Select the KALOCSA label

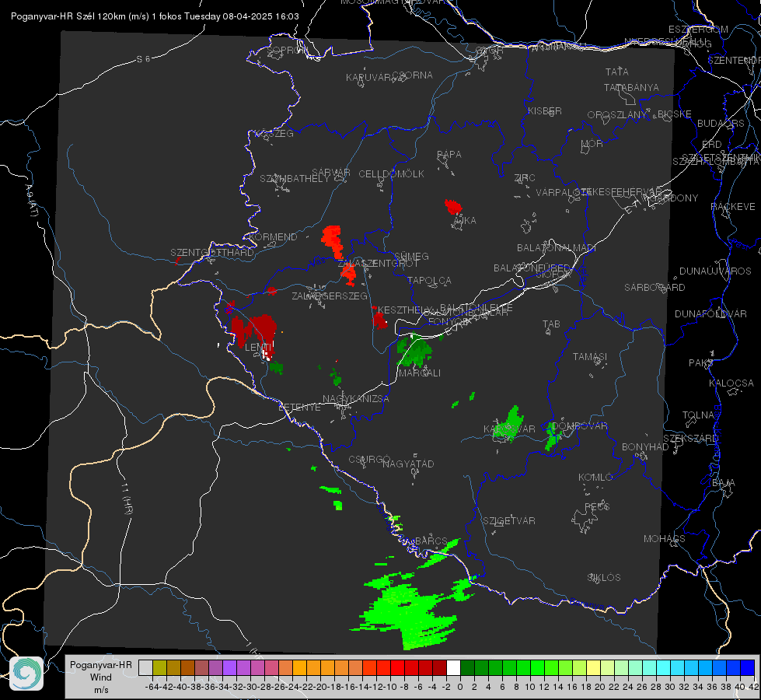point(731,383)
